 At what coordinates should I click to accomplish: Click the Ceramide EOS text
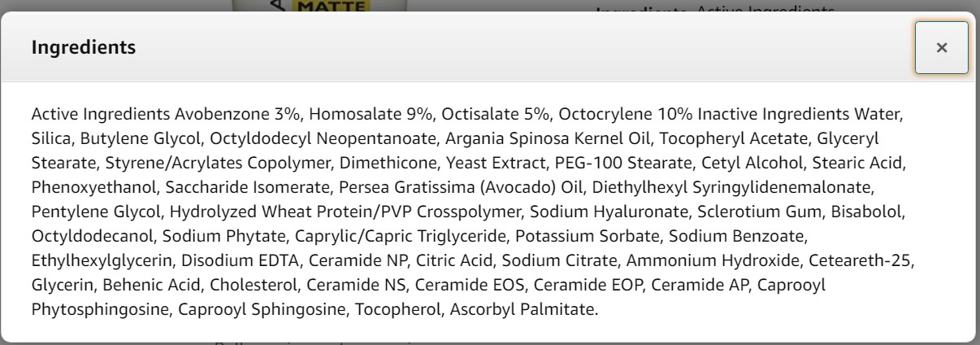coord(479,285)
